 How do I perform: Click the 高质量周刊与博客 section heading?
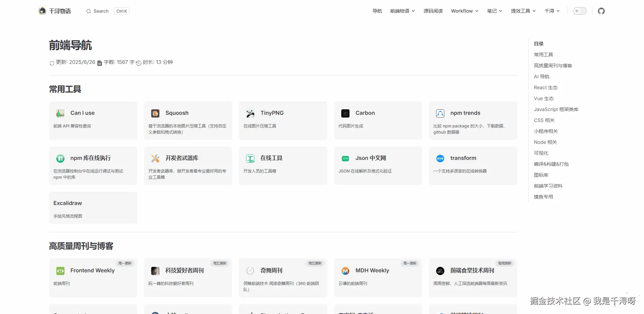click(x=81, y=246)
